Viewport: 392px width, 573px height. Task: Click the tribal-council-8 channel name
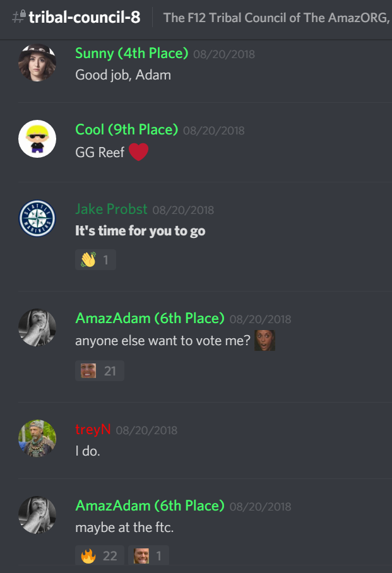(85, 17)
